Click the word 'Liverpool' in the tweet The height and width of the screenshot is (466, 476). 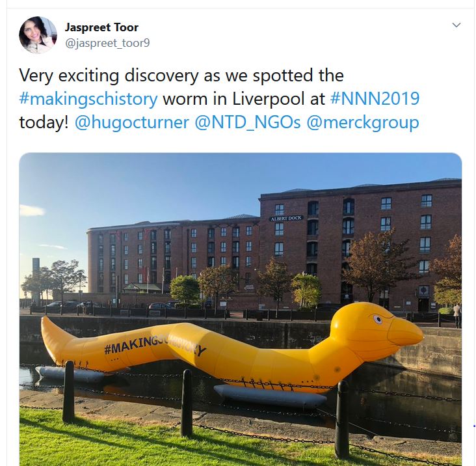point(269,99)
